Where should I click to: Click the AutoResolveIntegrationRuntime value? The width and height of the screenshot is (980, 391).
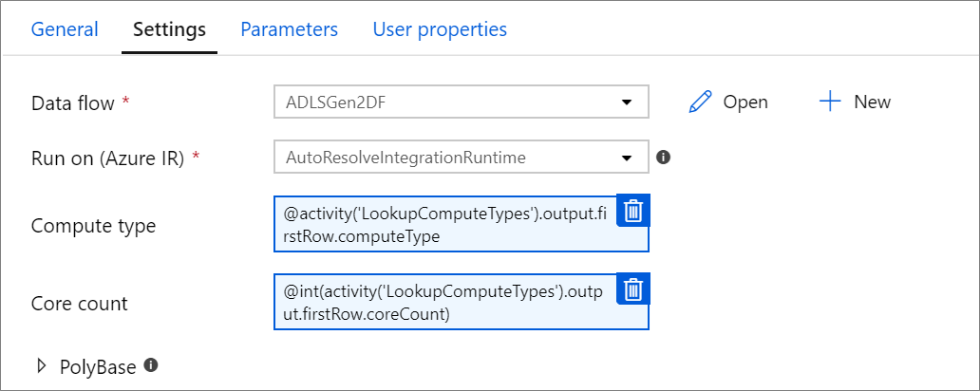pos(406,158)
